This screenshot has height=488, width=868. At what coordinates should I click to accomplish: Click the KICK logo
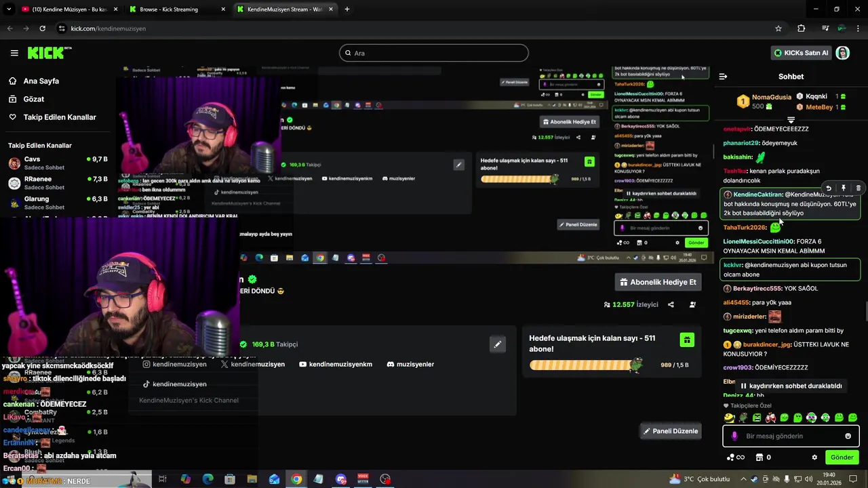click(50, 53)
